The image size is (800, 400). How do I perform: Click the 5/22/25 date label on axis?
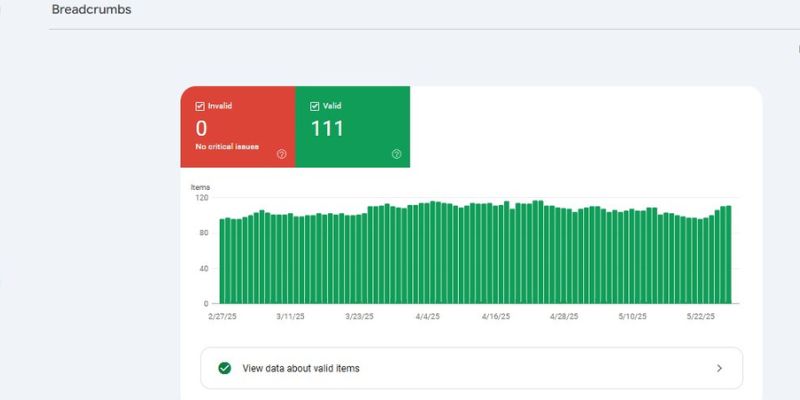click(x=701, y=316)
